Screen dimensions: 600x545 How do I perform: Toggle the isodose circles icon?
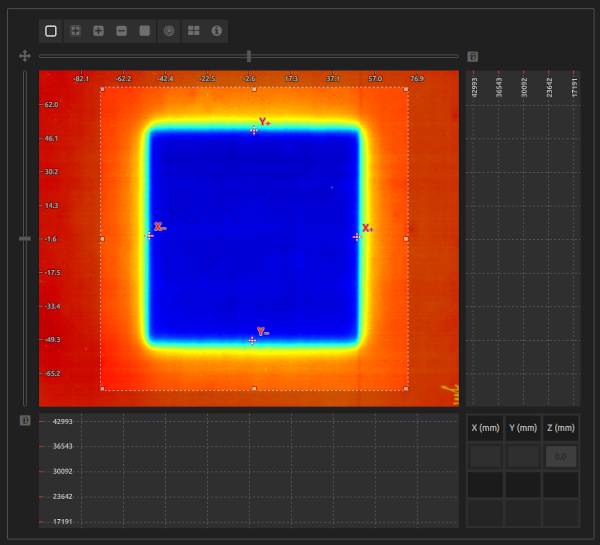point(169,31)
